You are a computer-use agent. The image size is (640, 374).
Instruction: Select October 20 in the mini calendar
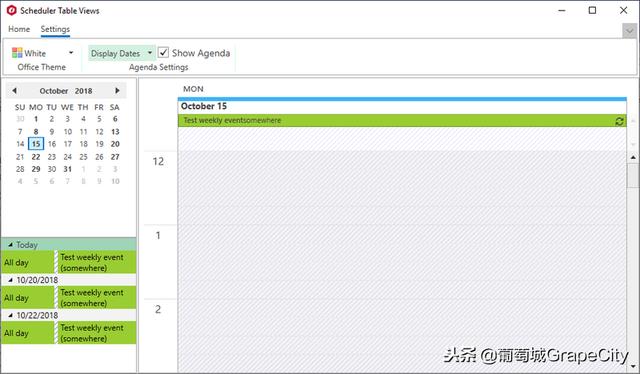(115, 144)
